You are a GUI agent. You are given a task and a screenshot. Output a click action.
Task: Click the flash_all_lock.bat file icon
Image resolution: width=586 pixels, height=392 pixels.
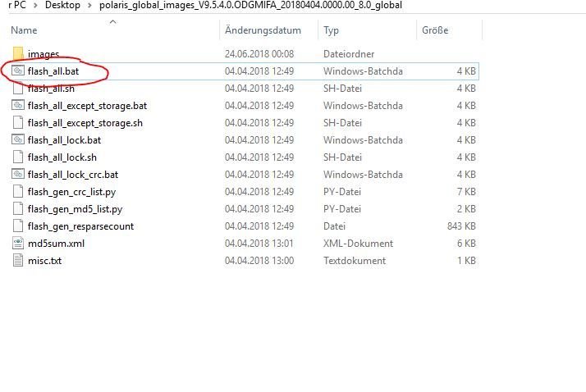pyautogui.click(x=17, y=139)
